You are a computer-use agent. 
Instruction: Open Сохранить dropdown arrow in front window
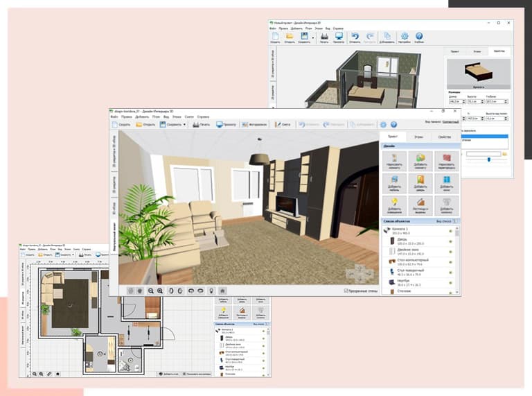(x=184, y=125)
